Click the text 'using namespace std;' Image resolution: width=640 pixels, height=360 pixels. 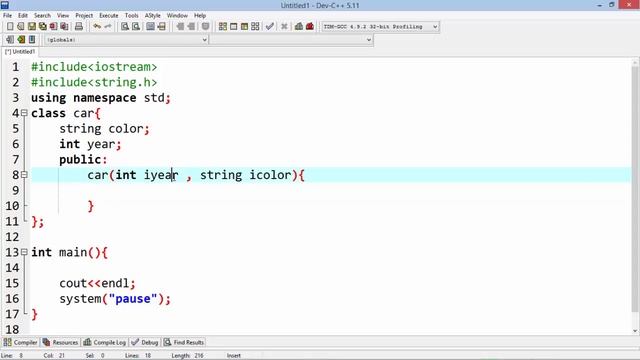[x=101, y=98]
